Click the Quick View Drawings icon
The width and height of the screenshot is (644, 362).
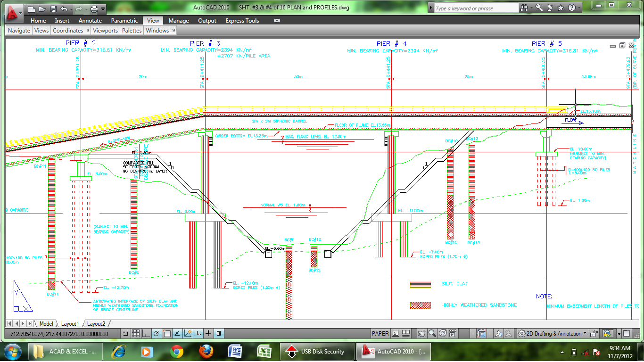coord(406,334)
